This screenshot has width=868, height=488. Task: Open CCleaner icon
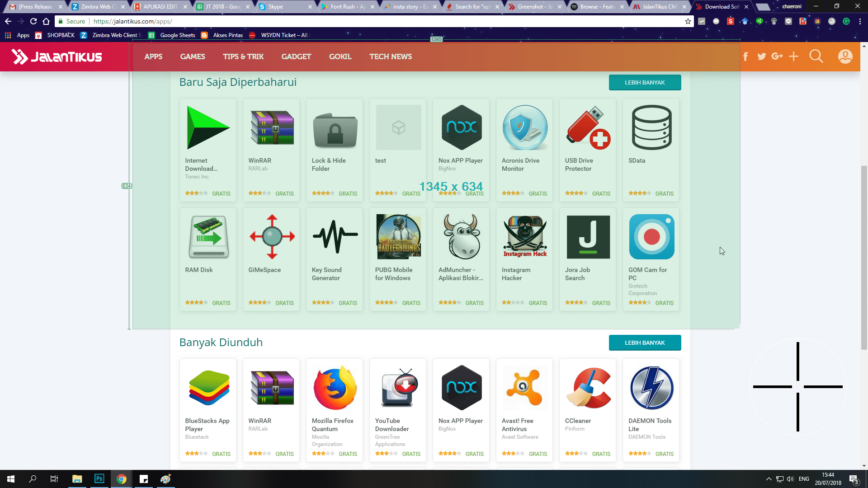[x=588, y=388]
